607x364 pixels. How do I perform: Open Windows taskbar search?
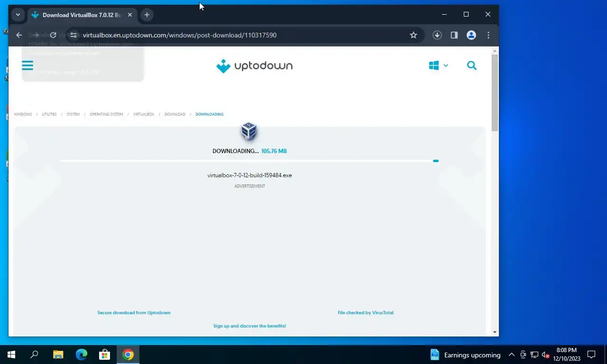coord(34,355)
